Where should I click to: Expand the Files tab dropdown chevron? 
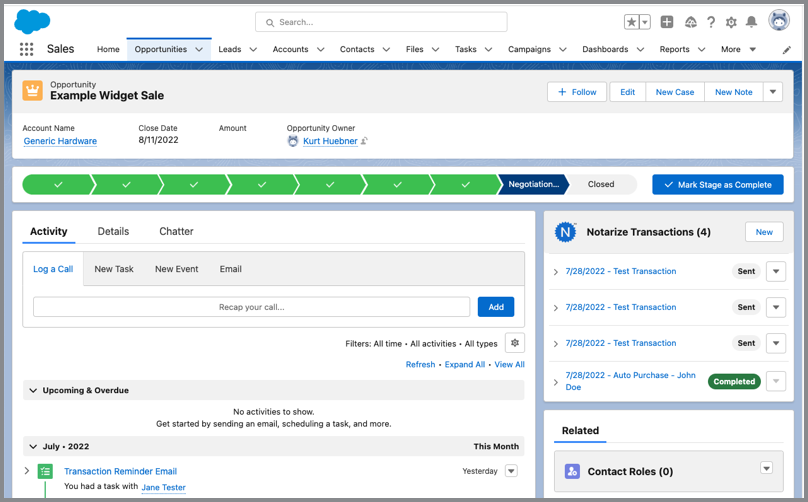coord(435,49)
